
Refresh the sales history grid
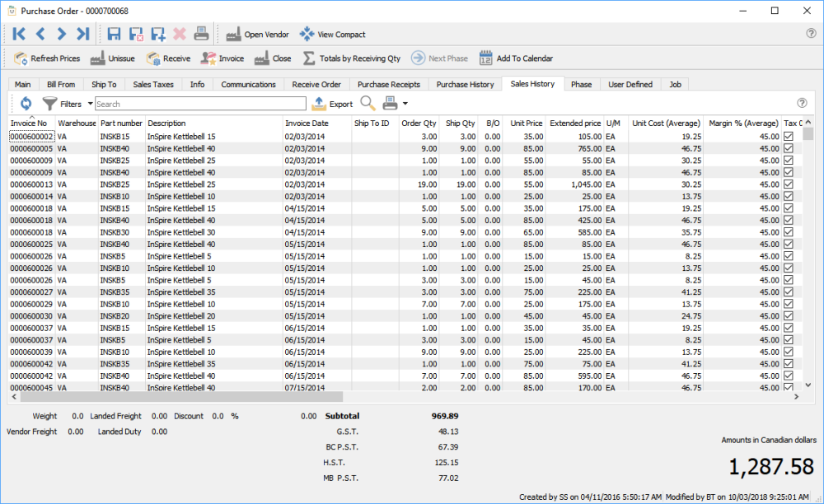(x=26, y=104)
